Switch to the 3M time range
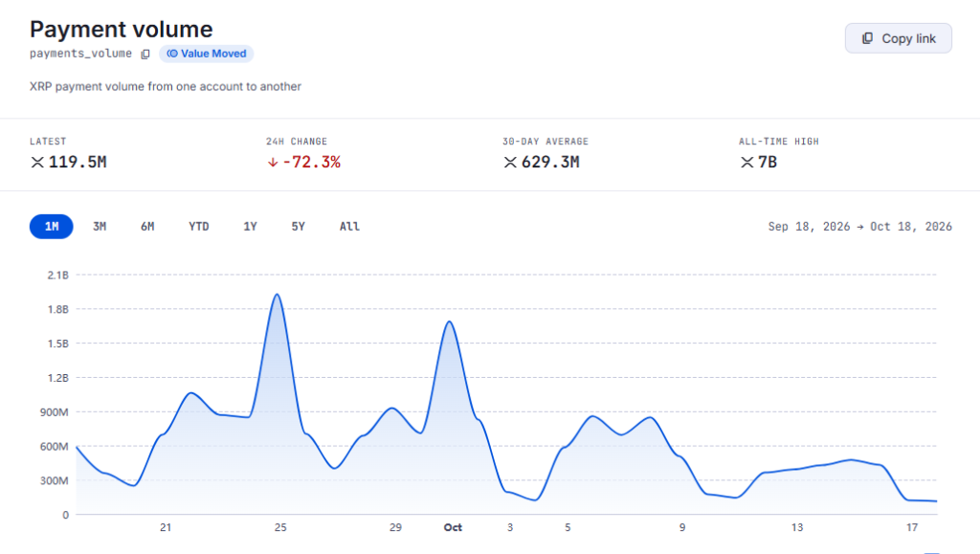 [x=100, y=226]
